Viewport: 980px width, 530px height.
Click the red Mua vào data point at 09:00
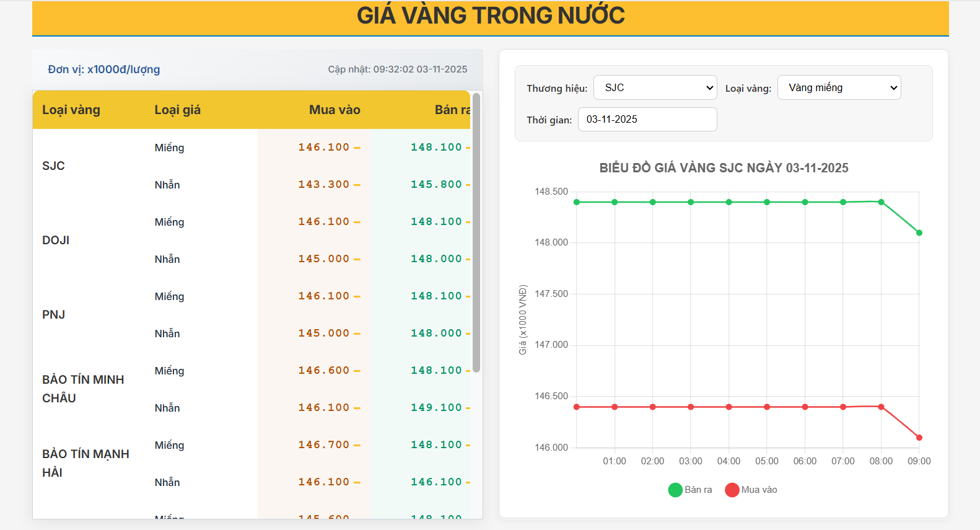click(x=919, y=438)
